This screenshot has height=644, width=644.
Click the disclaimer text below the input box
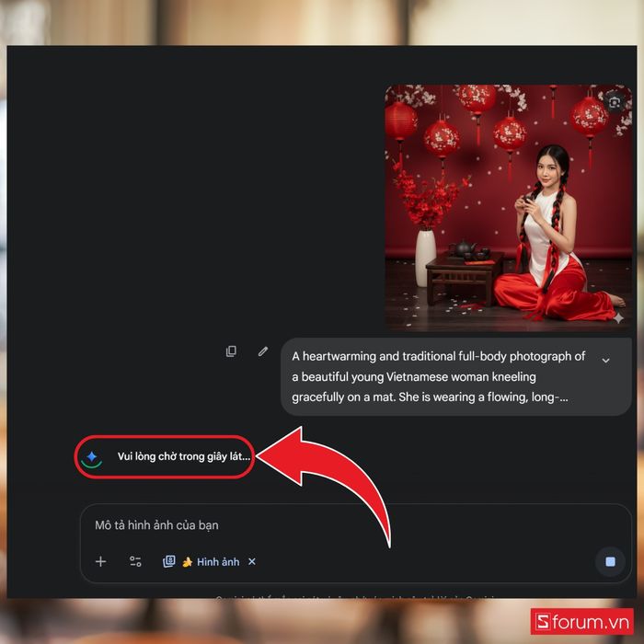tap(354, 599)
